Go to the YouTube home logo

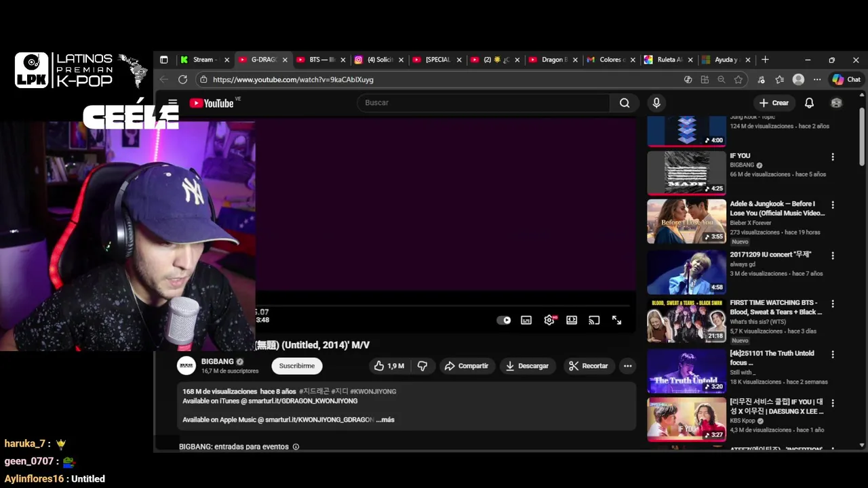coord(212,103)
